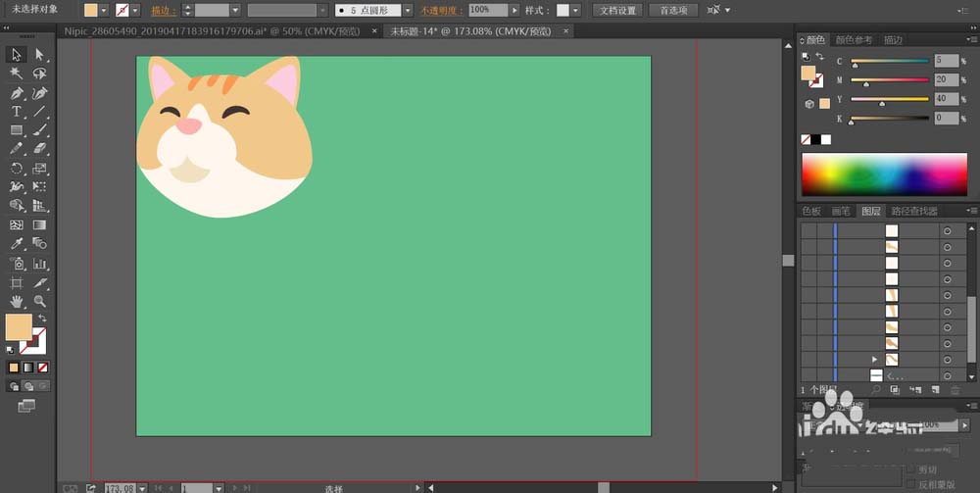Open the 颜色参考 panel tab

pyautogui.click(x=854, y=40)
